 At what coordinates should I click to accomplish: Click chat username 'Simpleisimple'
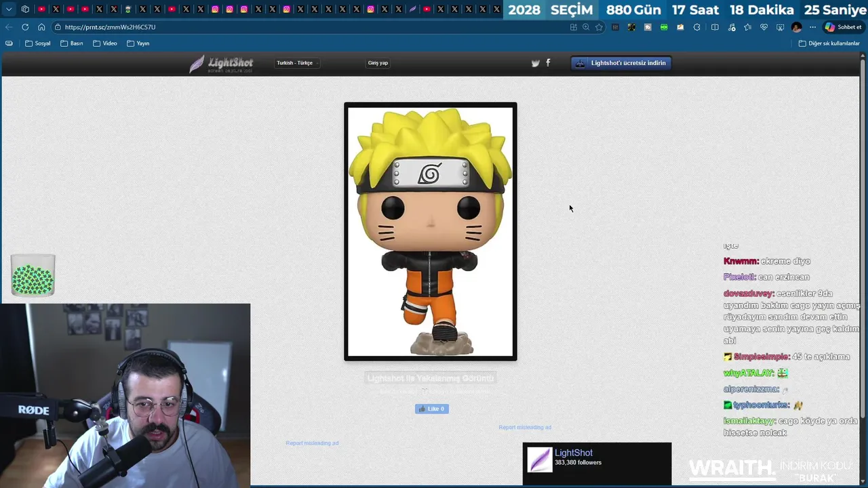point(761,357)
